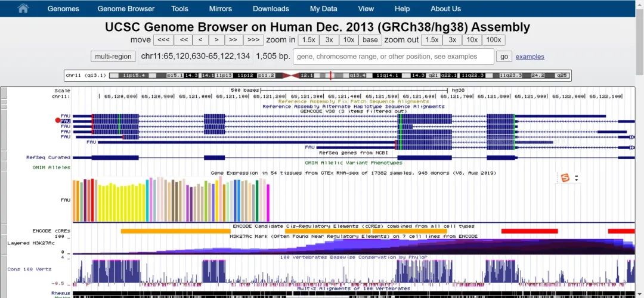Move right with >> button
This screenshot has width=644, height=298.
[x=233, y=40]
